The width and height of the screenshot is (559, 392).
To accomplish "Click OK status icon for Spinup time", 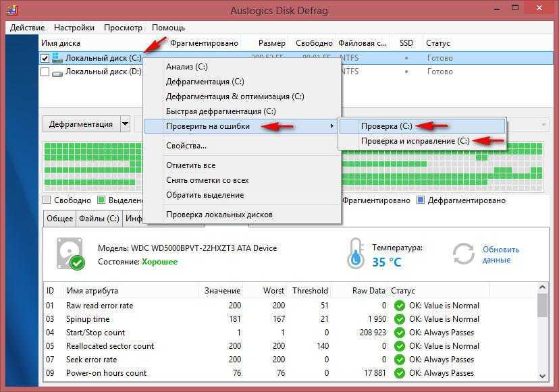I will 400,319.
